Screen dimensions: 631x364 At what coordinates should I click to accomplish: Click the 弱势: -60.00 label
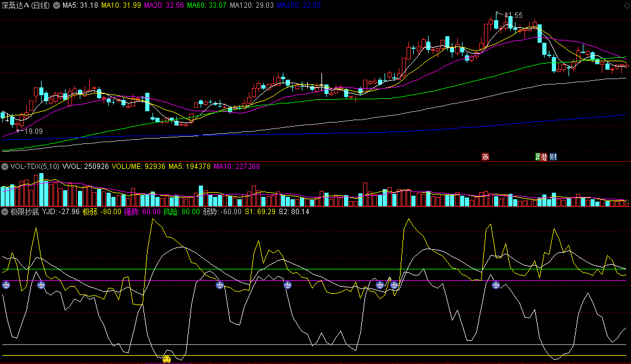click(222, 212)
